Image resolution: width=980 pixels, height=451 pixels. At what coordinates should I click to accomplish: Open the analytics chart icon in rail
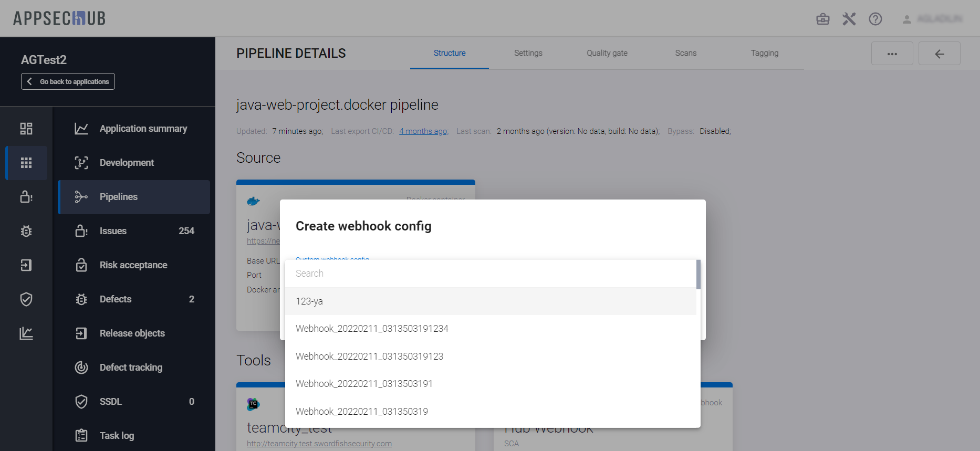click(x=26, y=333)
